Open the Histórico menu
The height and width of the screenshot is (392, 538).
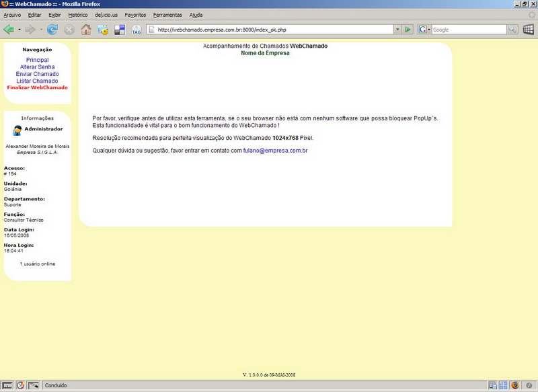pyautogui.click(x=78, y=15)
